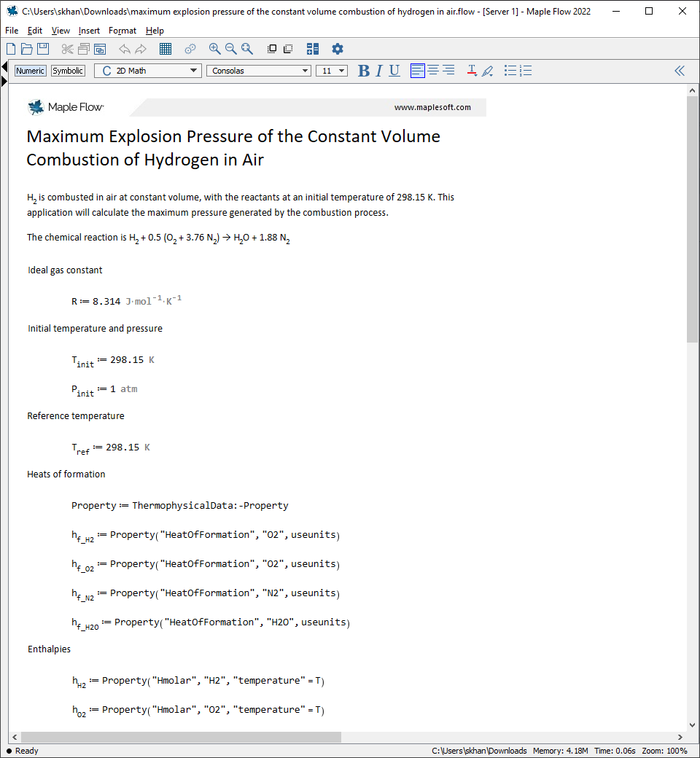700x758 pixels.
Task: Toggle Symbolic evaluation mode
Action: pos(68,71)
